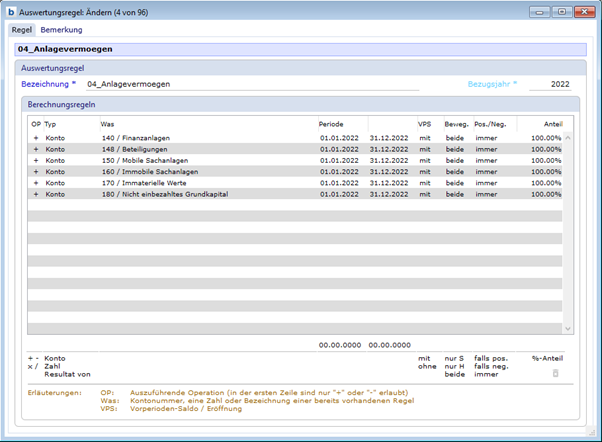Click the Periode column header
602x442 pixels.
[x=332, y=123]
